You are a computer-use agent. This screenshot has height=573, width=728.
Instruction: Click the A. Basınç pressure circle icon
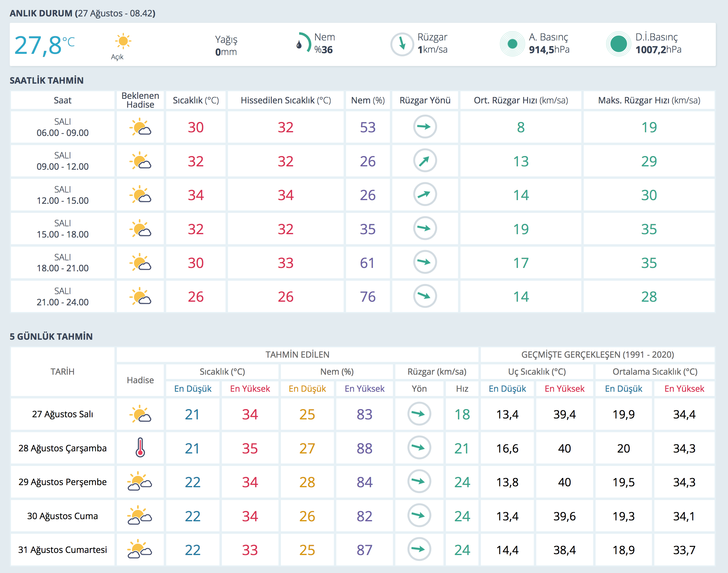click(x=512, y=44)
